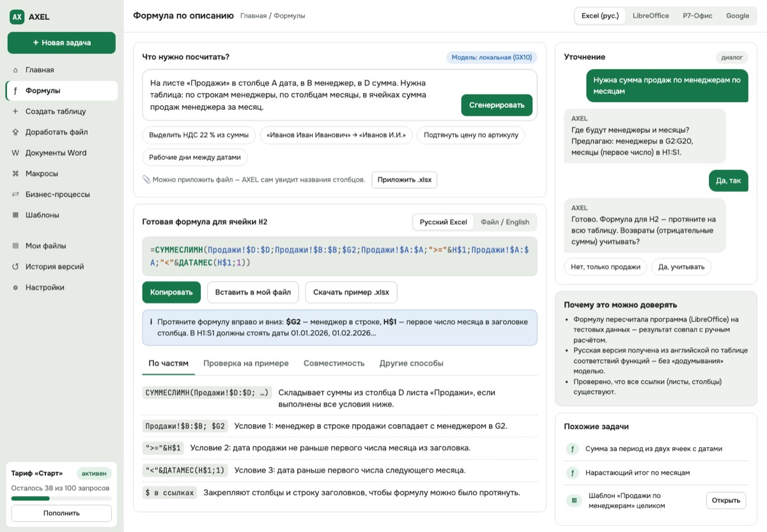Open Главная from the sidebar home icon

(15, 70)
